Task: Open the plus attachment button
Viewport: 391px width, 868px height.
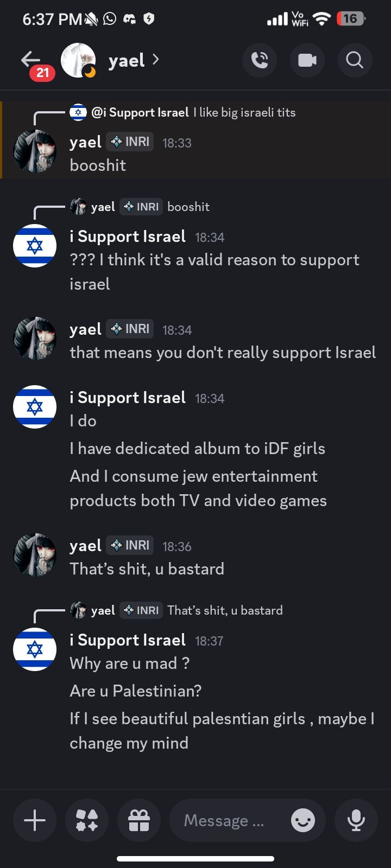Action: coord(35,820)
